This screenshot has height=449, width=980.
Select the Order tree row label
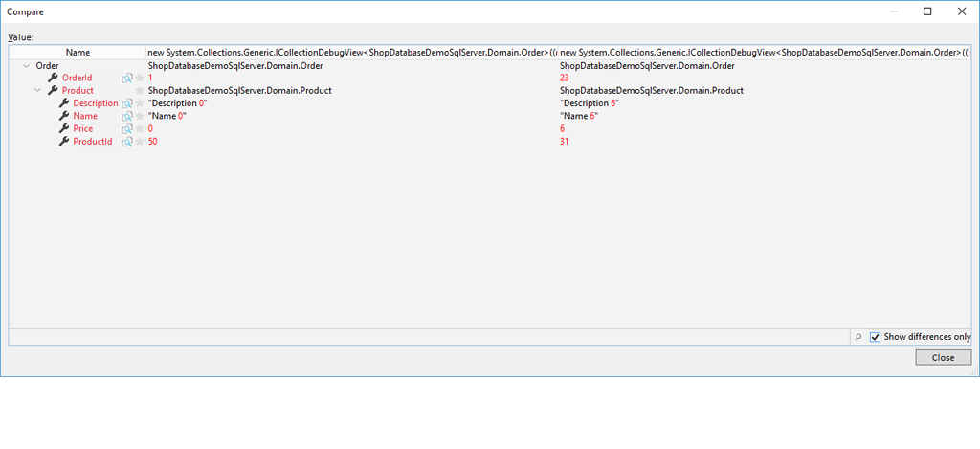[48, 65]
